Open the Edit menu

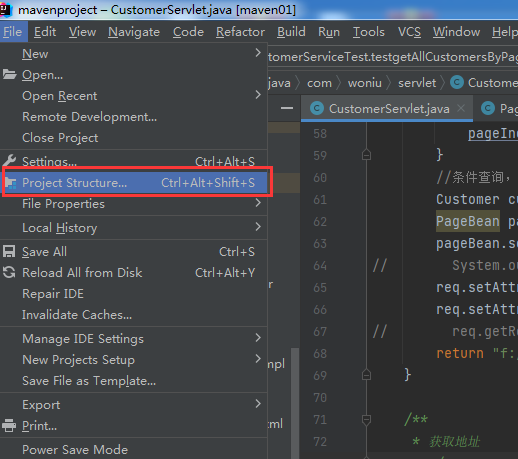click(x=45, y=32)
